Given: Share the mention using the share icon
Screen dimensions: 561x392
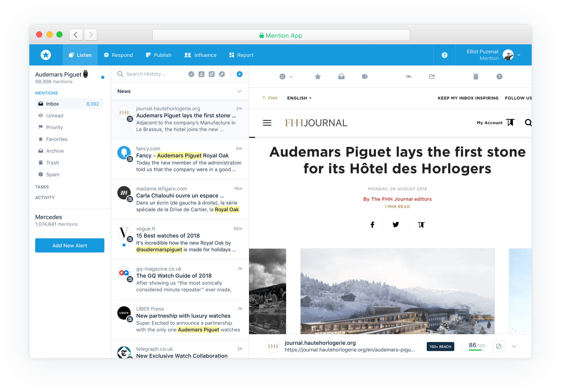Looking at the screenshot, I should pyautogui.click(x=432, y=76).
